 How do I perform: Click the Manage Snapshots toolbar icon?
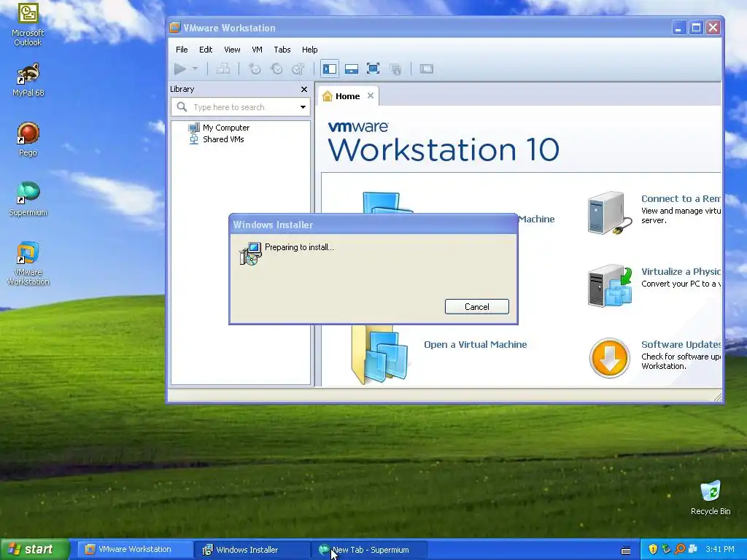coord(298,69)
